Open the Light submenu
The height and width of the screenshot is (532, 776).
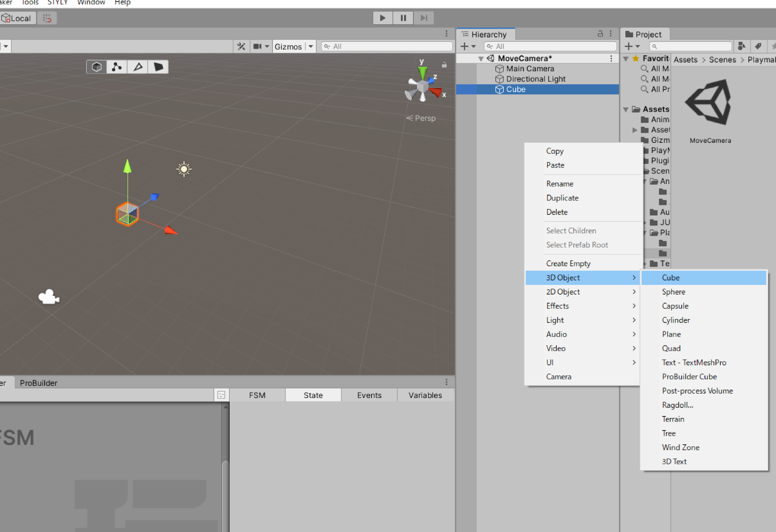point(582,320)
